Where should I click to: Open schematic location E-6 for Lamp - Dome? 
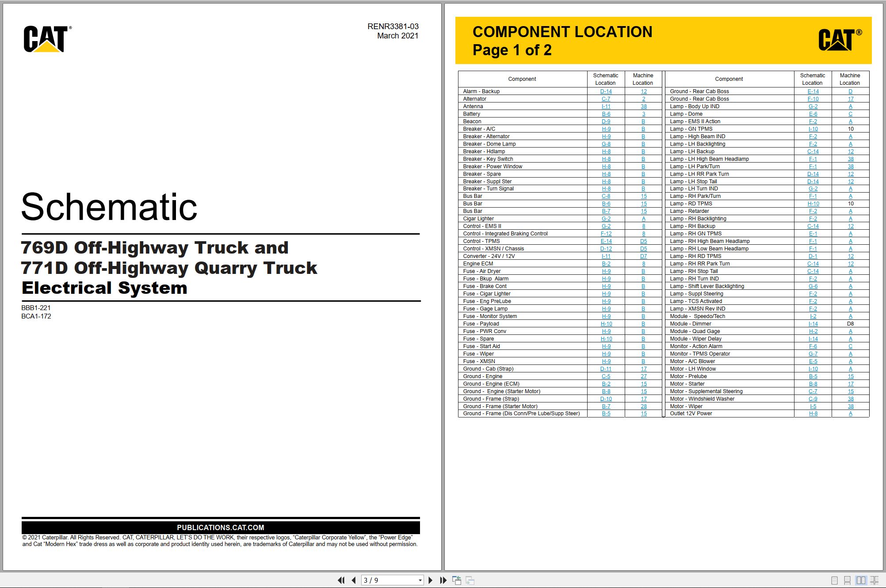point(813,114)
